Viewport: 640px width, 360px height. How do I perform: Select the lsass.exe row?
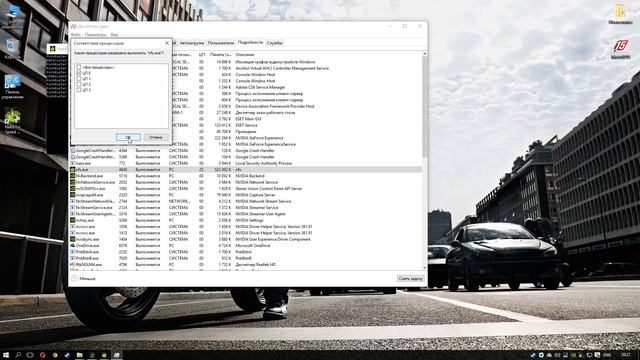pyautogui.click(x=246, y=163)
